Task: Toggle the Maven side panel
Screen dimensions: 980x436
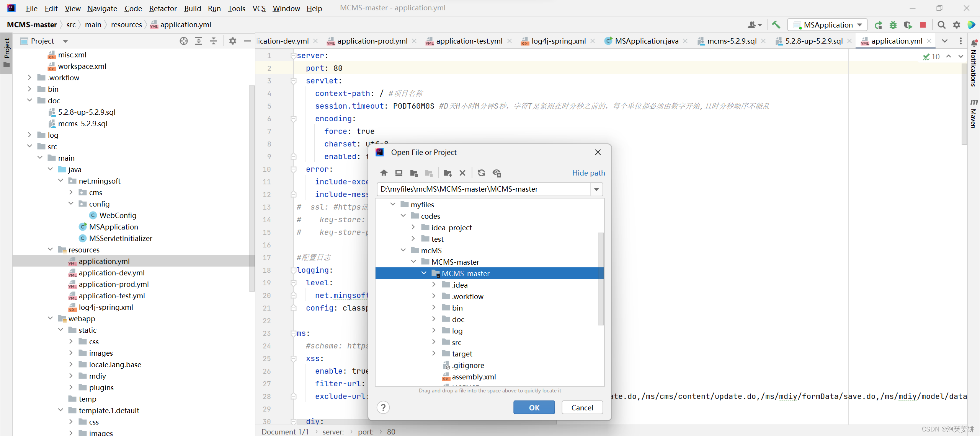Action: pos(973,114)
